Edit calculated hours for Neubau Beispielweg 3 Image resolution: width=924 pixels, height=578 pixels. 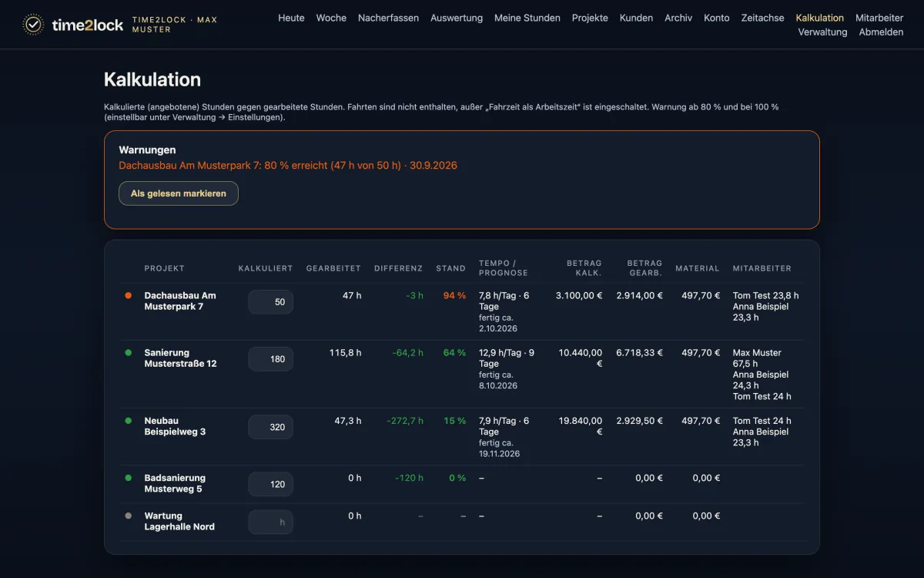270,427
